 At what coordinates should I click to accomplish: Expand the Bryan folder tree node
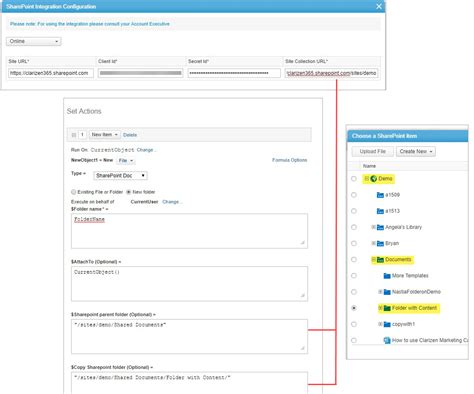pos(373,243)
